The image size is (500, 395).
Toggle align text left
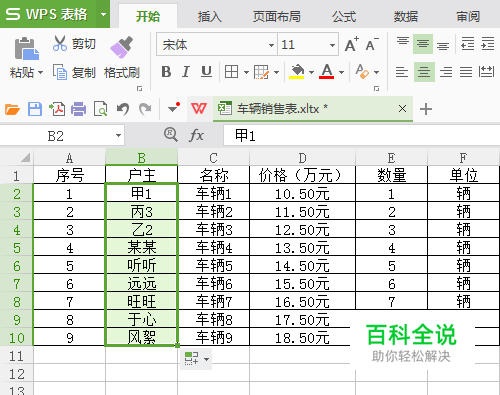[402, 72]
